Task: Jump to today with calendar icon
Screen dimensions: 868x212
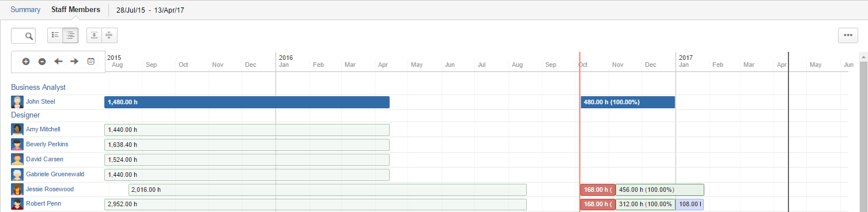Action: (x=90, y=61)
